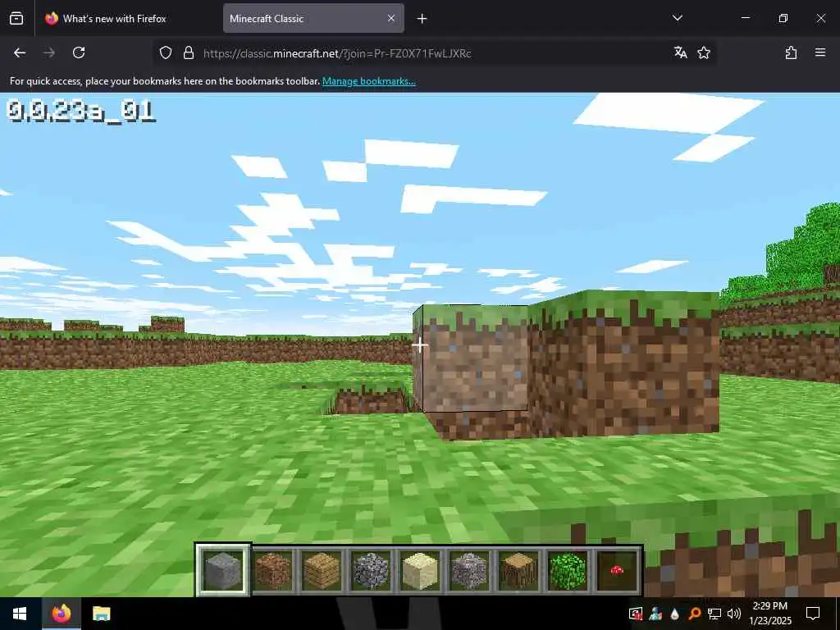Click the translate page icon
The image size is (840, 630).
[680, 52]
